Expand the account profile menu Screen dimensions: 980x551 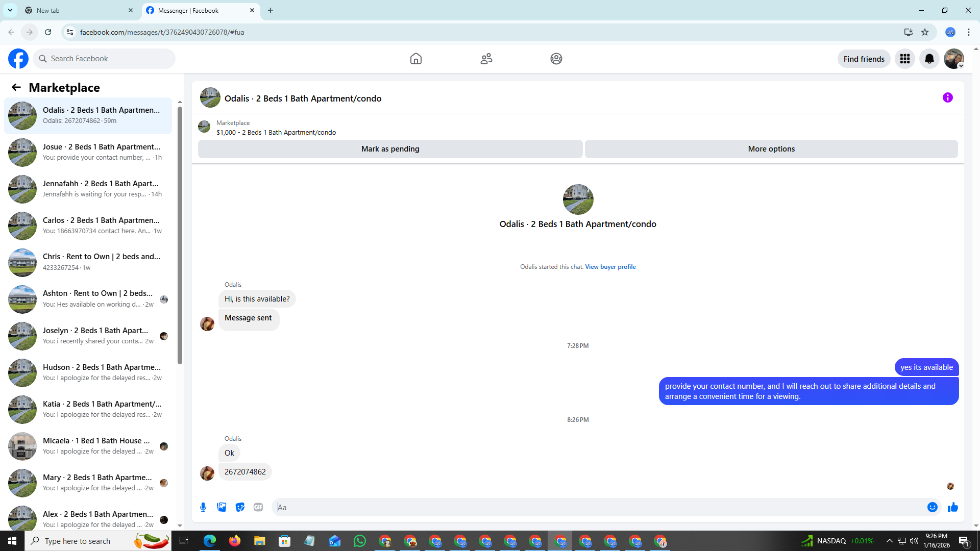click(953, 59)
